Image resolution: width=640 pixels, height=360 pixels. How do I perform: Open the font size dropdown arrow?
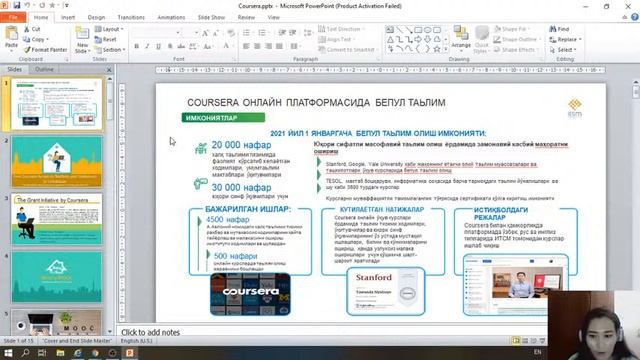coord(197,33)
